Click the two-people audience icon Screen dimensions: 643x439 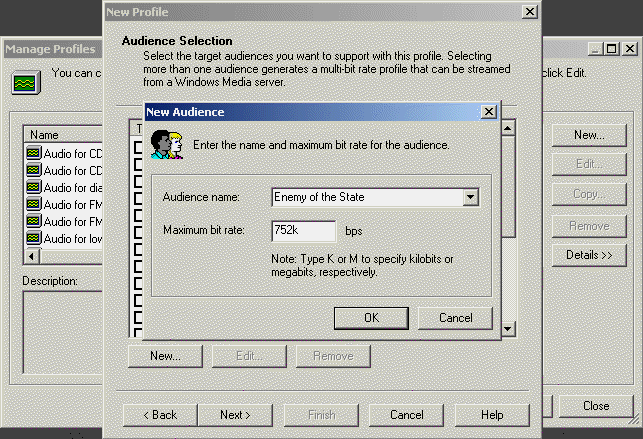pyautogui.click(x=166, y=143)
